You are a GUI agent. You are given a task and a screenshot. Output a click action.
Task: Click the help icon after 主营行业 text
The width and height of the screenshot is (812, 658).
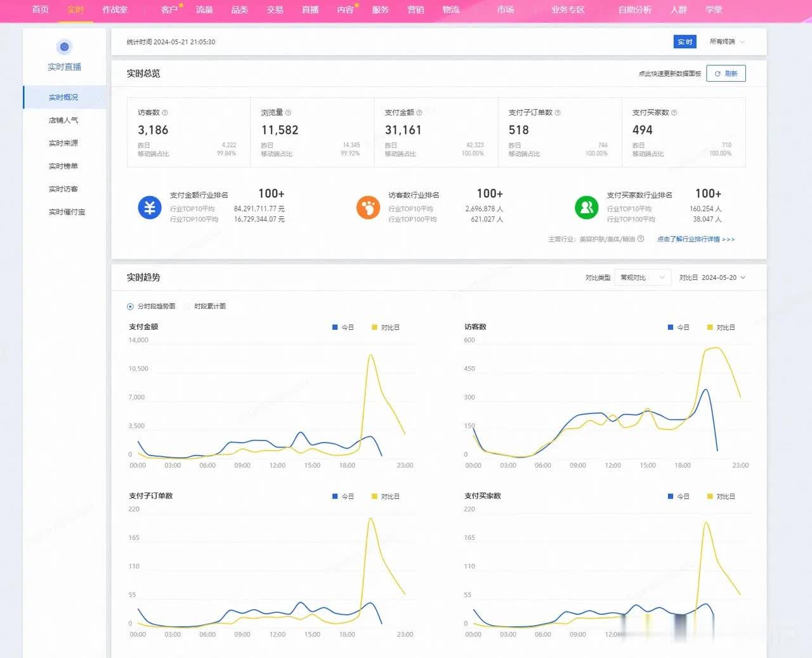point(641,239)
